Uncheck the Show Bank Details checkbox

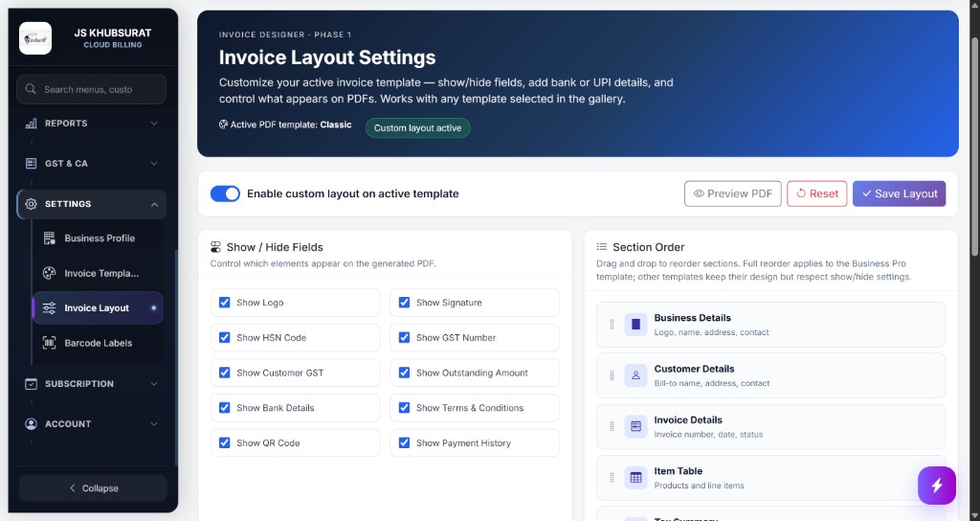(224, 407)
